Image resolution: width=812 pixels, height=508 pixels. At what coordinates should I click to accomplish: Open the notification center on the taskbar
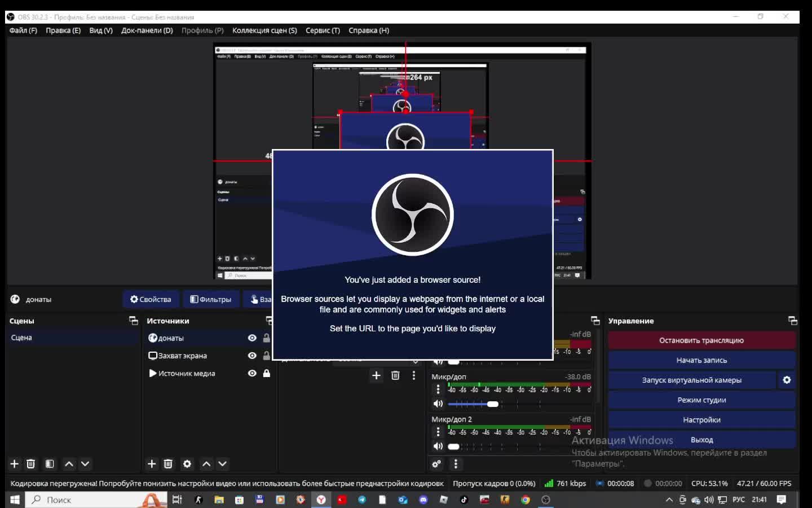coord(782,500)
